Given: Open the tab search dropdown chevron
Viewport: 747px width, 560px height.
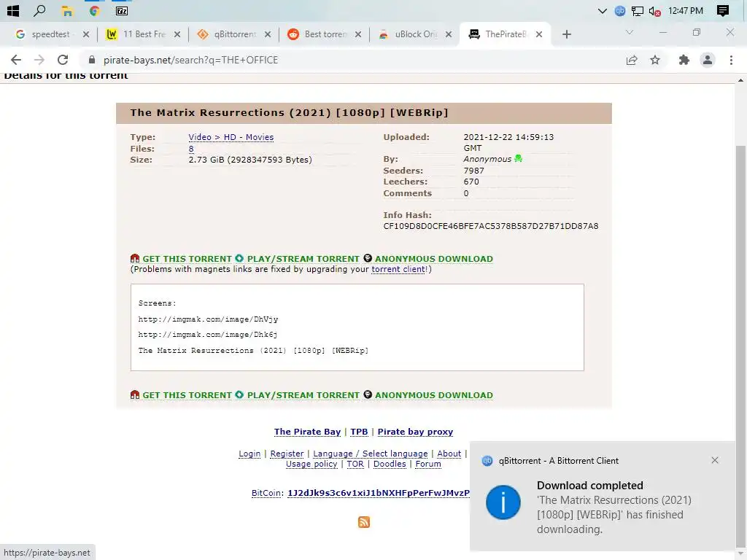Looking at the screenshot, I should (630, 32).
